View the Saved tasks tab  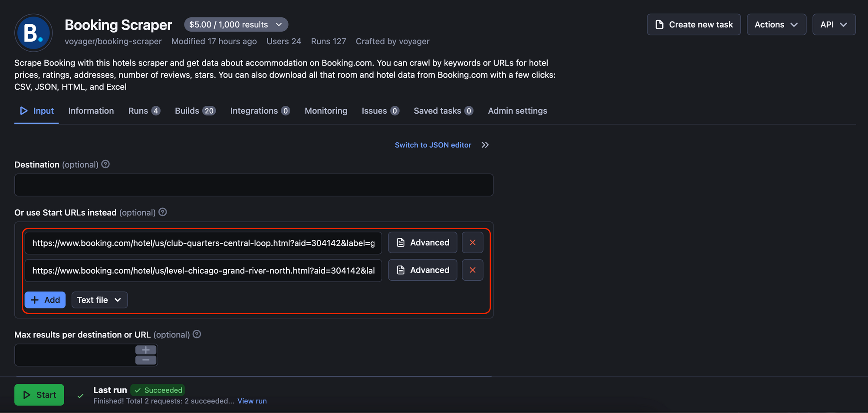(444, 111)
